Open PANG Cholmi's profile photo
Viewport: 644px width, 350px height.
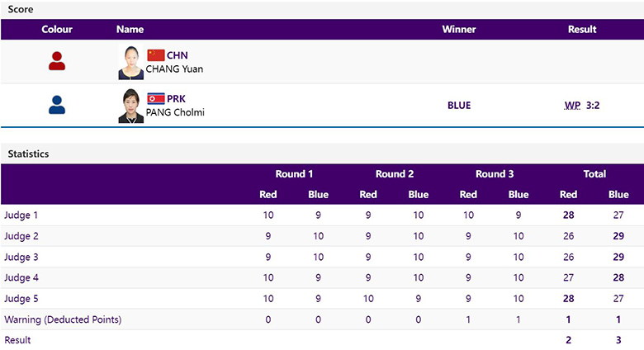click(x=131, y=106)
